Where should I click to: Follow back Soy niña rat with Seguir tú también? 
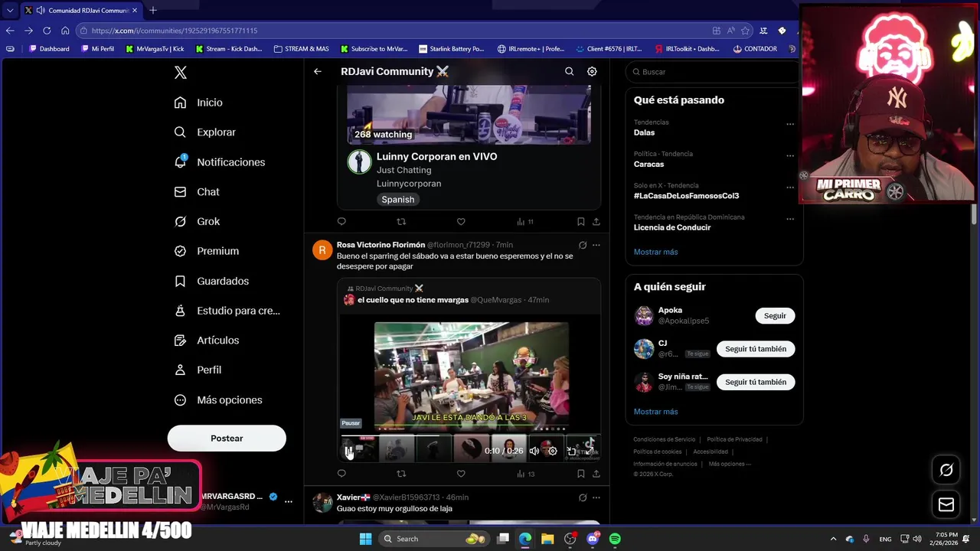pos(756,382)
